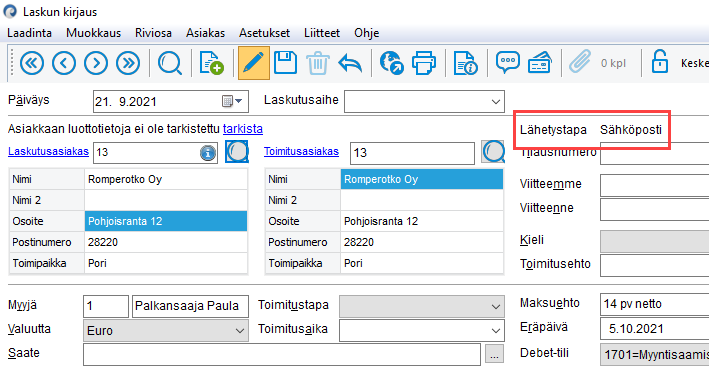Open the magnifier search icon in toolbar

click(170, 63)
